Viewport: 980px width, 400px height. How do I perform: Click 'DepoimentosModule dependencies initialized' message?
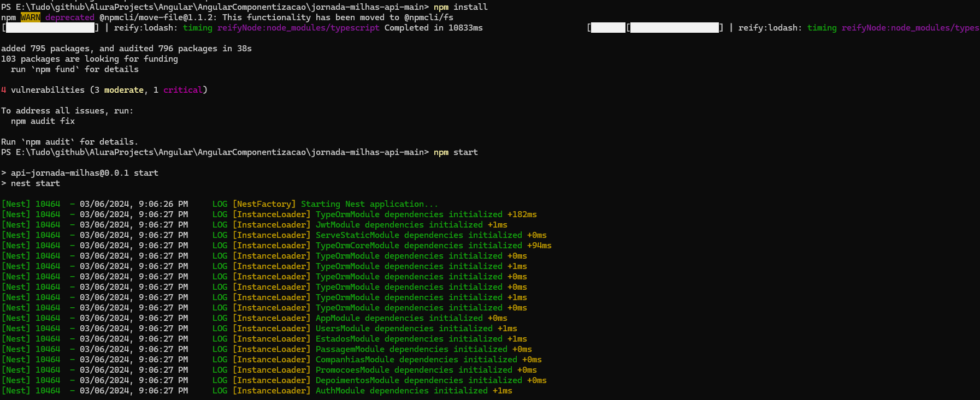tap(419, 380)
